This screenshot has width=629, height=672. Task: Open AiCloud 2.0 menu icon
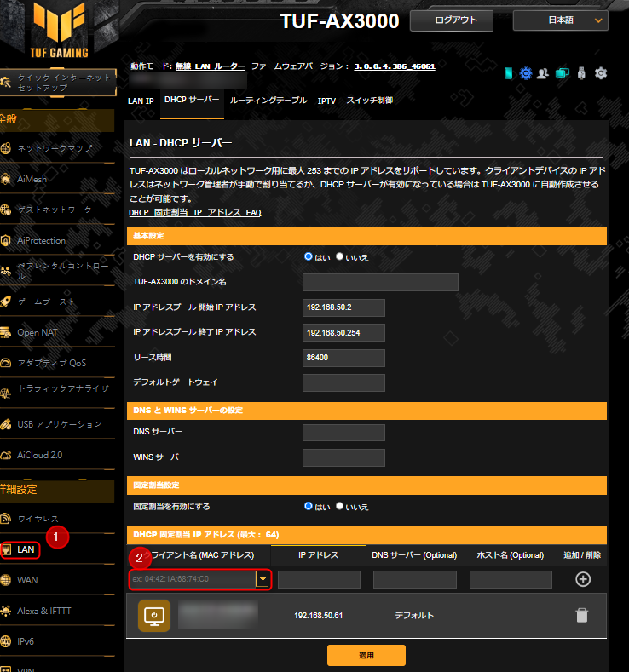(6, 455)
